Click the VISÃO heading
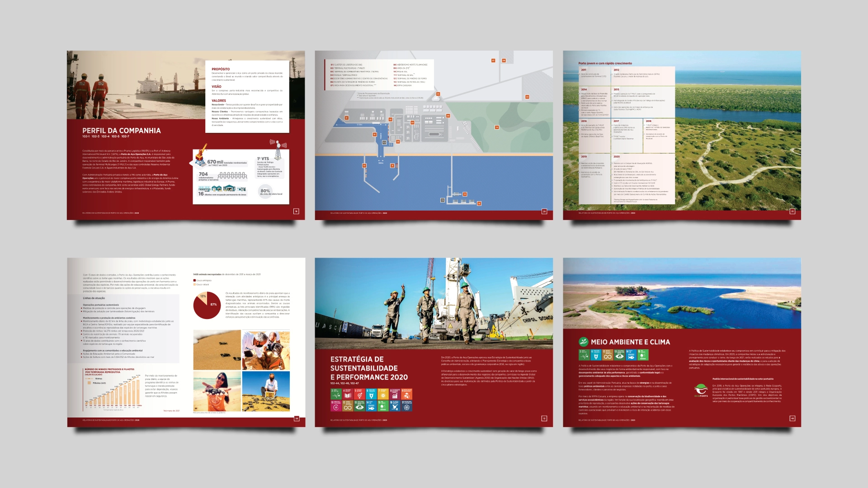 [217, 86]
